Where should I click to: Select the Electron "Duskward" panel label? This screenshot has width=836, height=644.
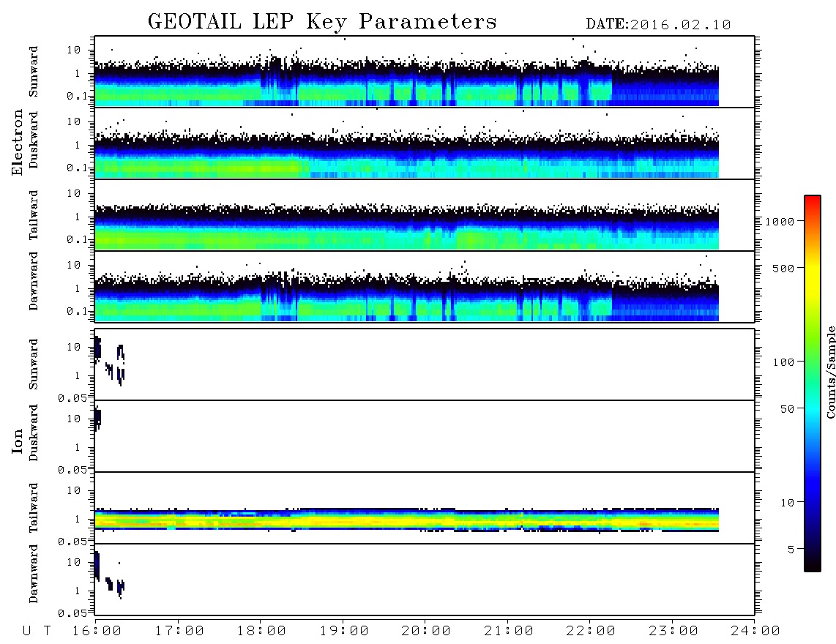pyautogui.click(x=34, y=140)
